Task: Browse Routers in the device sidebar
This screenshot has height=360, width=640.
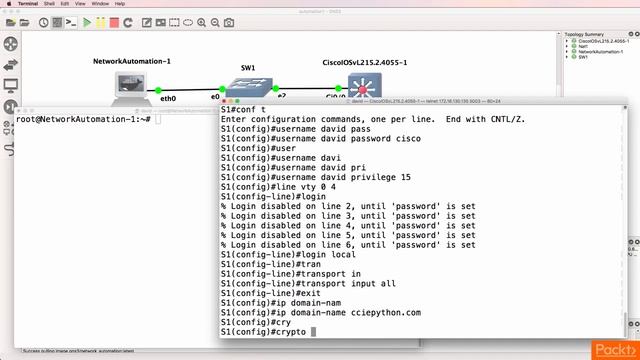Action: pos(11,44)
